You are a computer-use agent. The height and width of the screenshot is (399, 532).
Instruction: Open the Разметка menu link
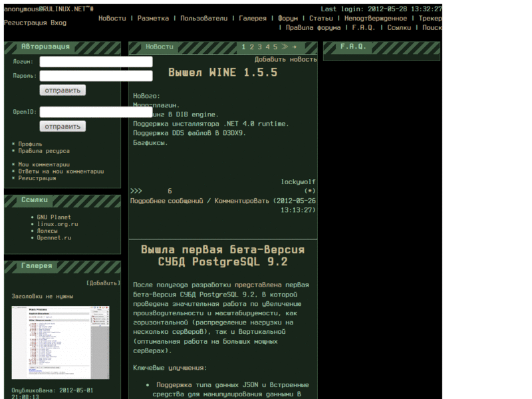pyautogui.click(x=153, y=19)
